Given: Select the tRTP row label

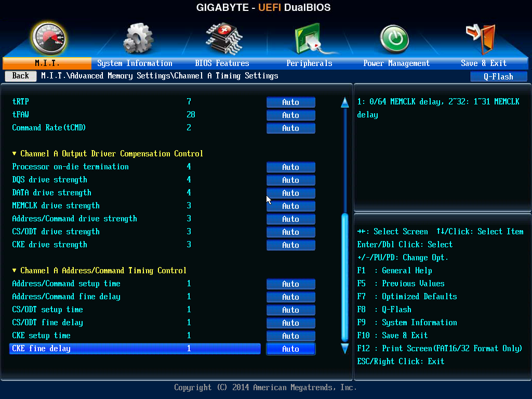Looking at the screenshot, I should click(x=20, y=101).
